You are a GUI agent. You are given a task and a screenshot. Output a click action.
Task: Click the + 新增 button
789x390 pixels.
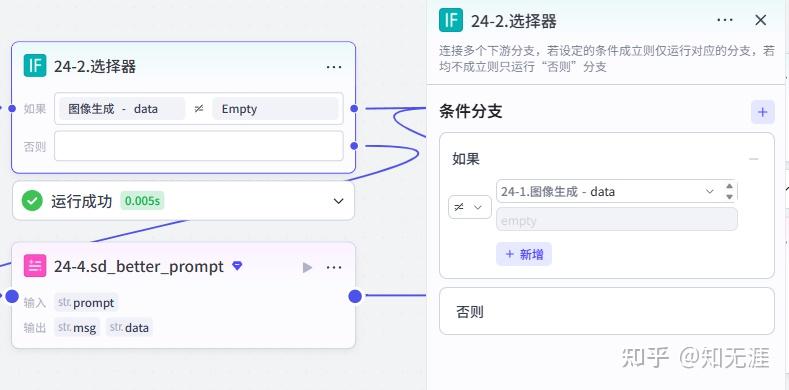pos(524,254)
